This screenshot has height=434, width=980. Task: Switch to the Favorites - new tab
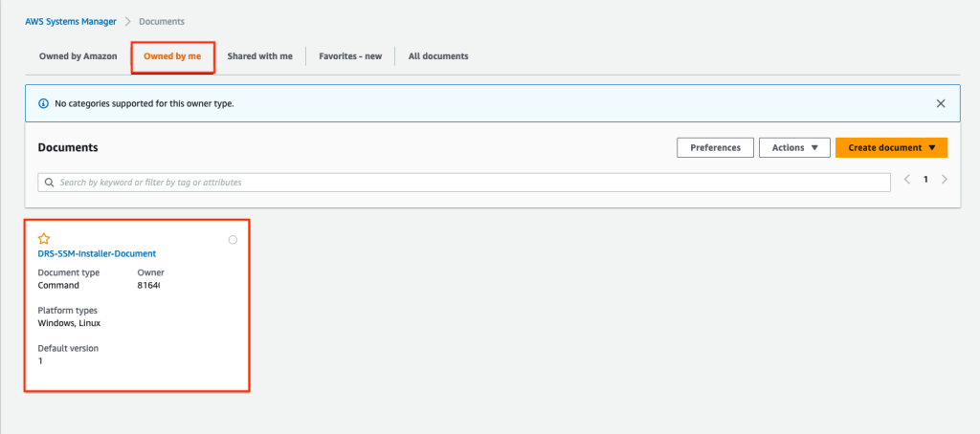tap(350, 56)
